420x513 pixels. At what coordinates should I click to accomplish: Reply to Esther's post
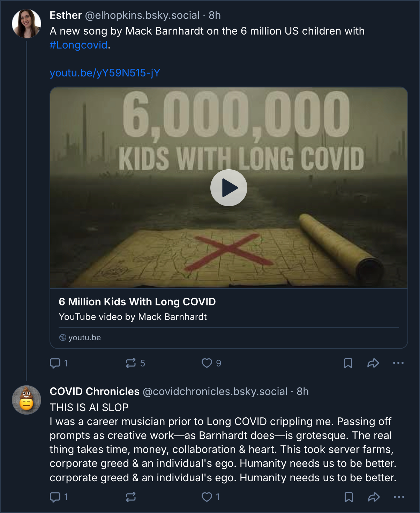(55, 363)
